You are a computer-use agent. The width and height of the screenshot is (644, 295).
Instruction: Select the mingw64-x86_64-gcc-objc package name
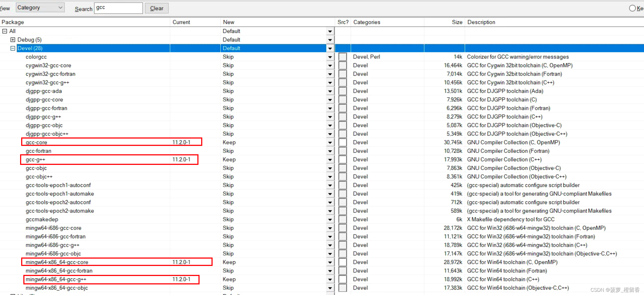click(x=57, y=288)
